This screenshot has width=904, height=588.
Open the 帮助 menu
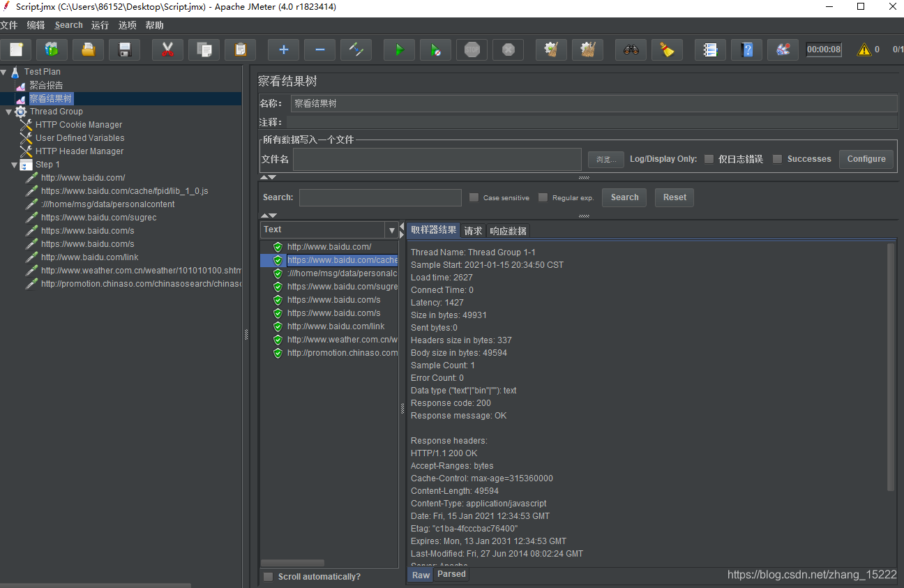(x=155, y=25)
